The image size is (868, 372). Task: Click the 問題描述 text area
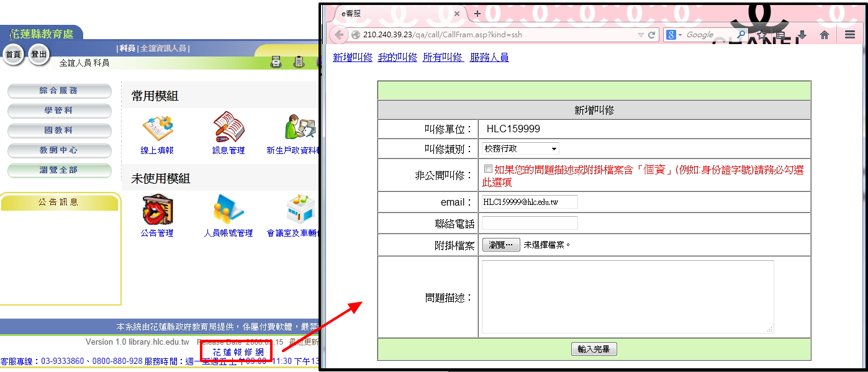(x=626, y=297)
